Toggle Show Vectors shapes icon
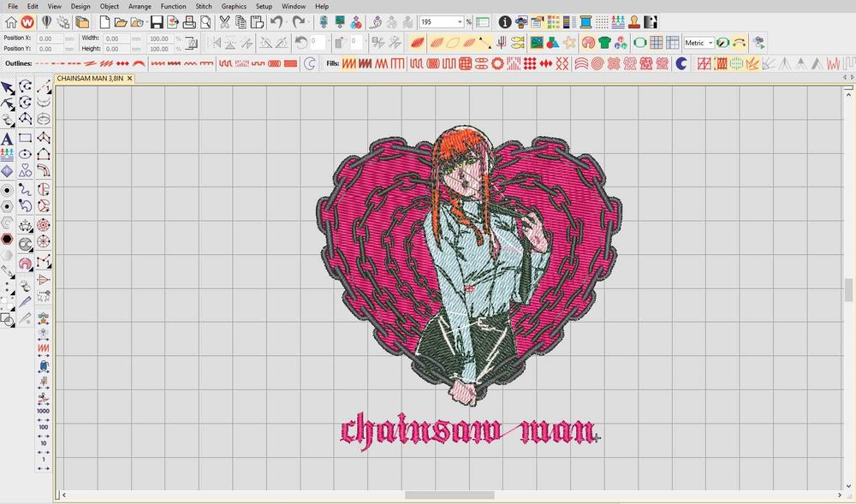This screenshot has width=856, height=504. click(552, 43)
